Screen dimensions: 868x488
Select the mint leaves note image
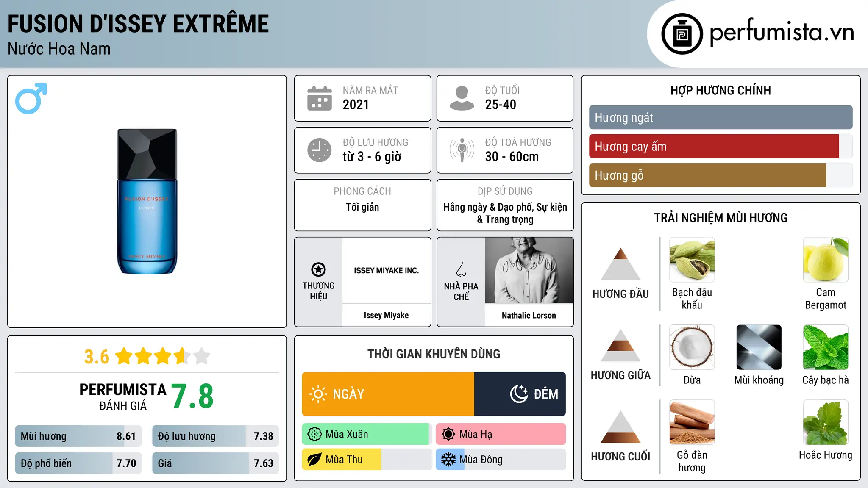pyautogui.click(x=826, y=347)
